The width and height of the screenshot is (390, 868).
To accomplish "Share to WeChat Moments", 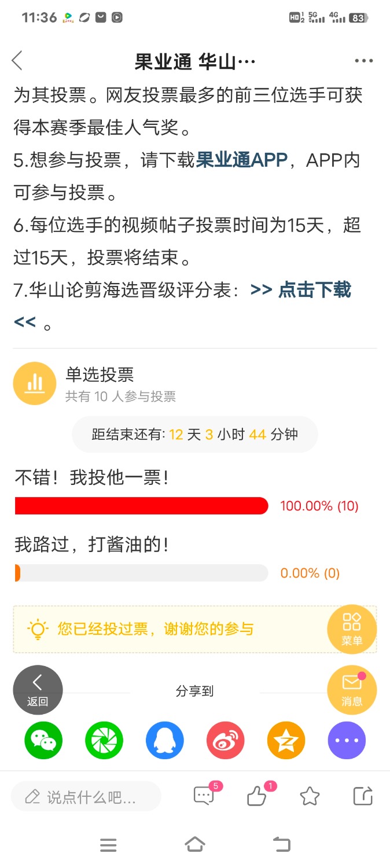I will [x=104, y=740].
